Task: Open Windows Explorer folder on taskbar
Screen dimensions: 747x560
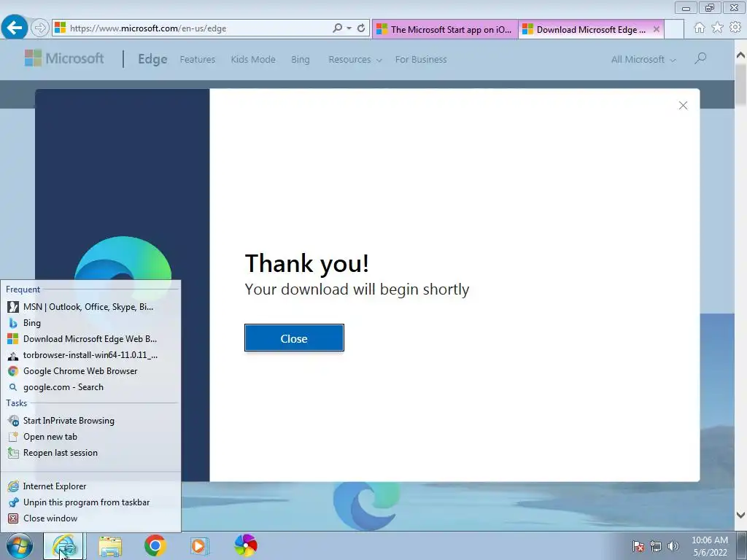Action: point(110,545)
